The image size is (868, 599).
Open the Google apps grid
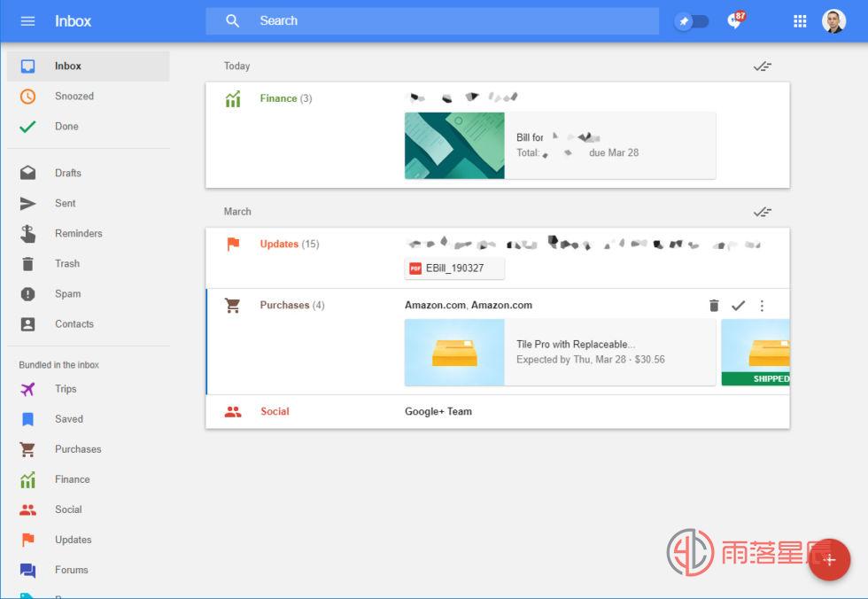tap(799, 21)
